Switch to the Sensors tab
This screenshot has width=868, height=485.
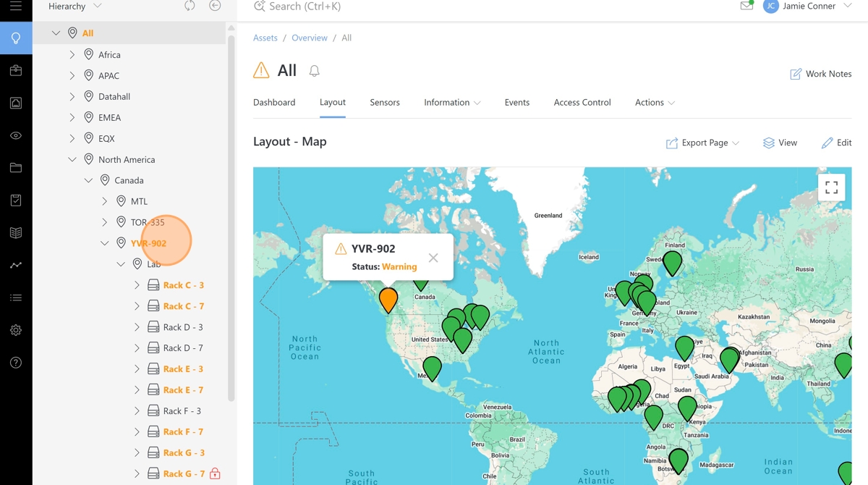pos(384,103)
